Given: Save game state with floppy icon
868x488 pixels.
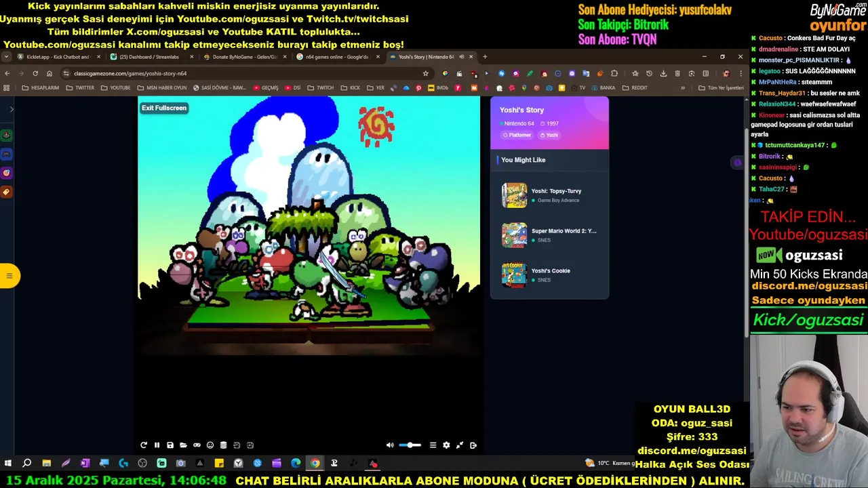Looking at the screenshot, I should click(x=170, y=445).
